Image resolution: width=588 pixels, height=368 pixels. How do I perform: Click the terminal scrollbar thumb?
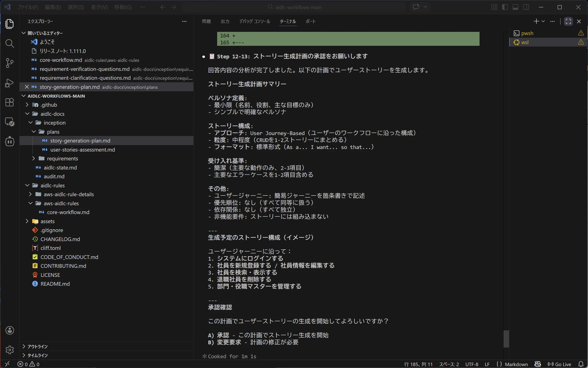[506, 338]
